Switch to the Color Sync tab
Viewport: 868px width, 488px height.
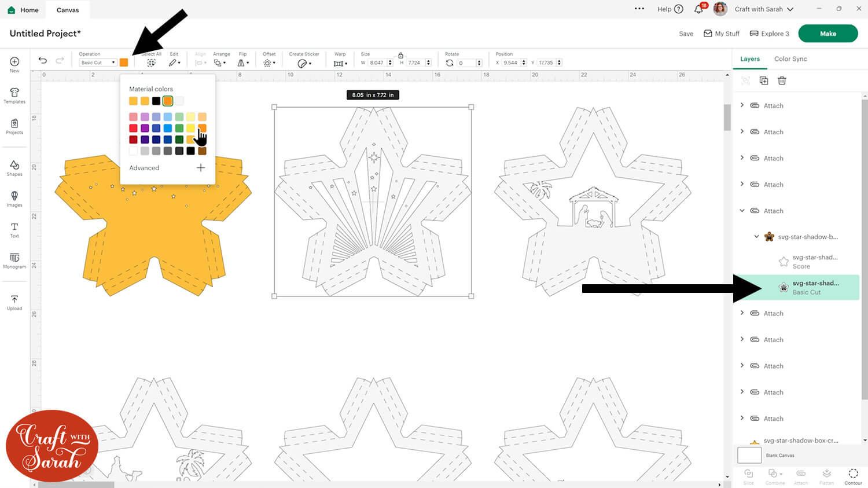790,59
